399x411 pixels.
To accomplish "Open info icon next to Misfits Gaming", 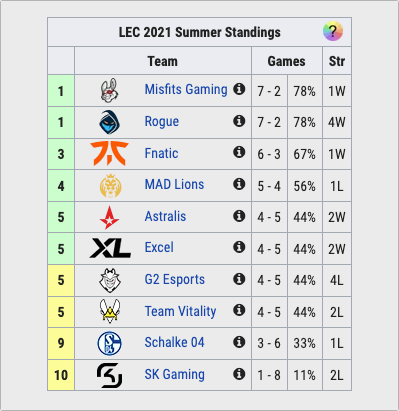I will pyautogui.click(x=239, y=89).
